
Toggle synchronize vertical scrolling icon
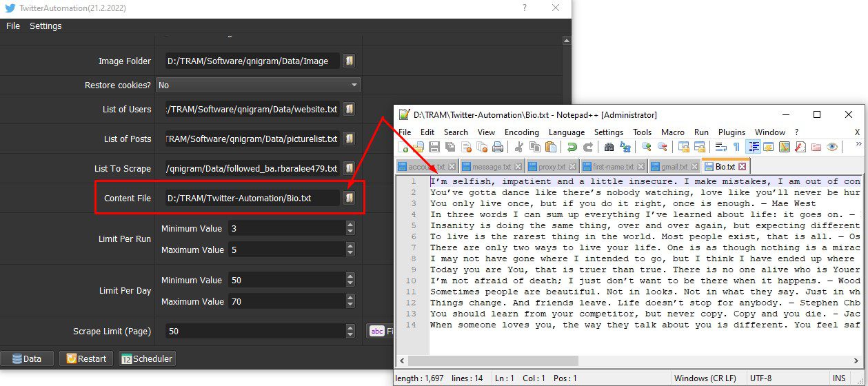[683, 147]
